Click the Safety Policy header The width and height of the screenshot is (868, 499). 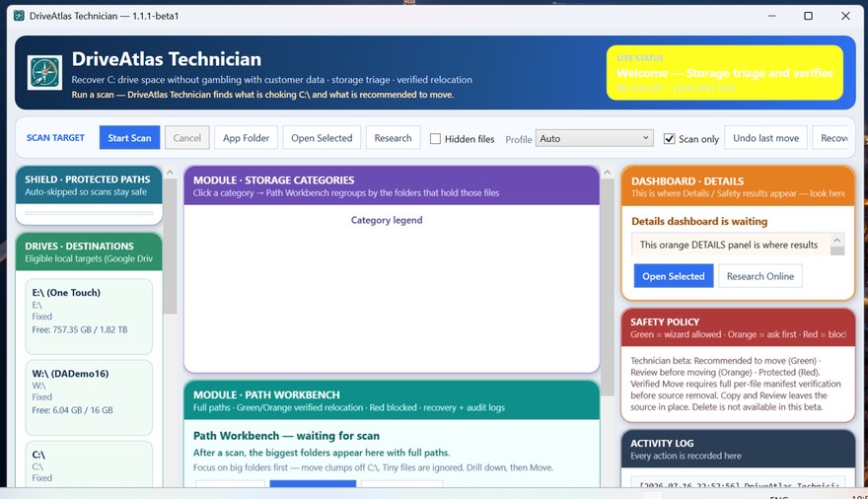click(738, 327)
